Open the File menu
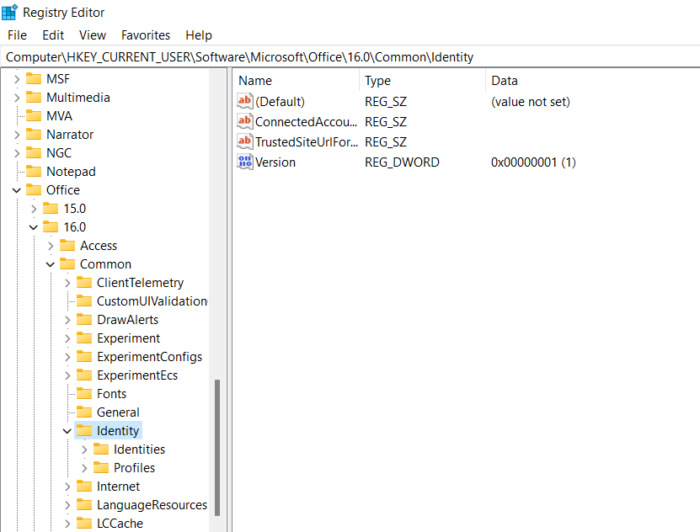 click(x=17, y=35)
